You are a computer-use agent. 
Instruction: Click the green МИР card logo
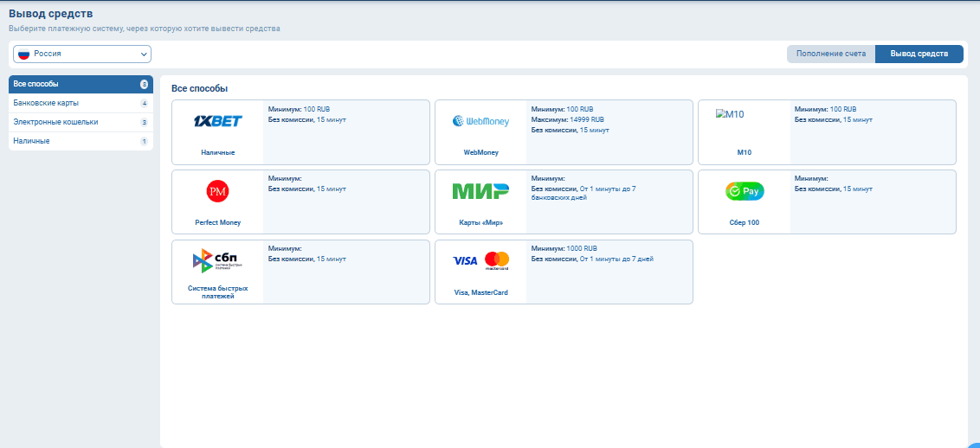(x=480, y=191)
